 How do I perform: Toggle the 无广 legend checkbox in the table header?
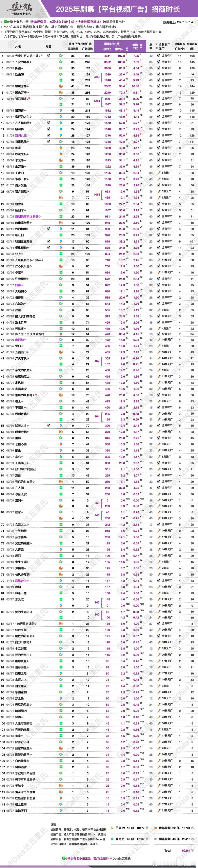(x=157, y=48)
